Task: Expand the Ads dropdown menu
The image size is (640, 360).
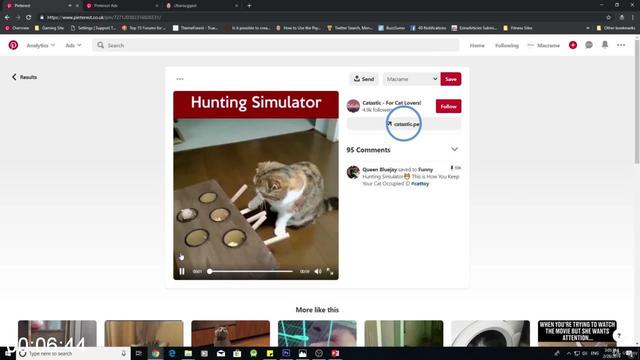Action: click(73, 45)
